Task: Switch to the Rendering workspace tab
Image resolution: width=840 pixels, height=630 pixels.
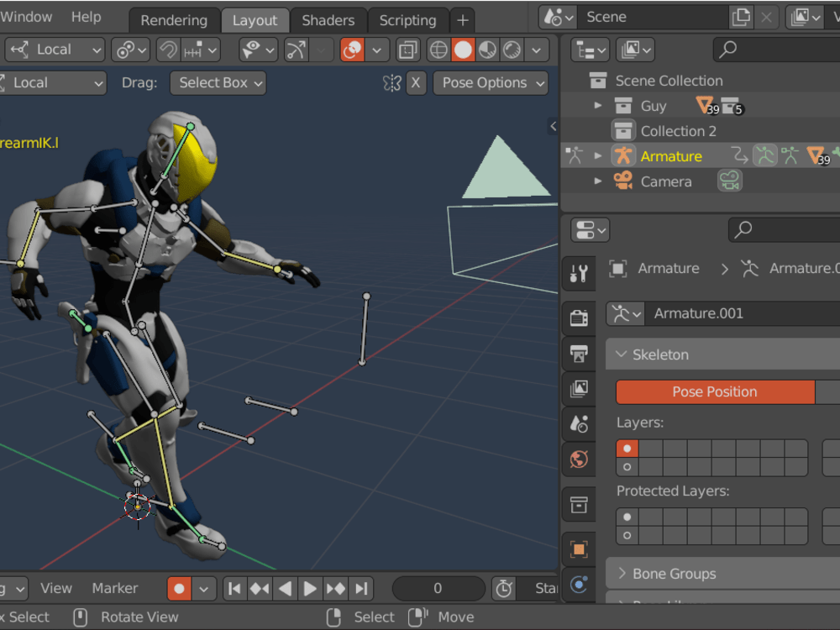Action: tap(174, 20)
